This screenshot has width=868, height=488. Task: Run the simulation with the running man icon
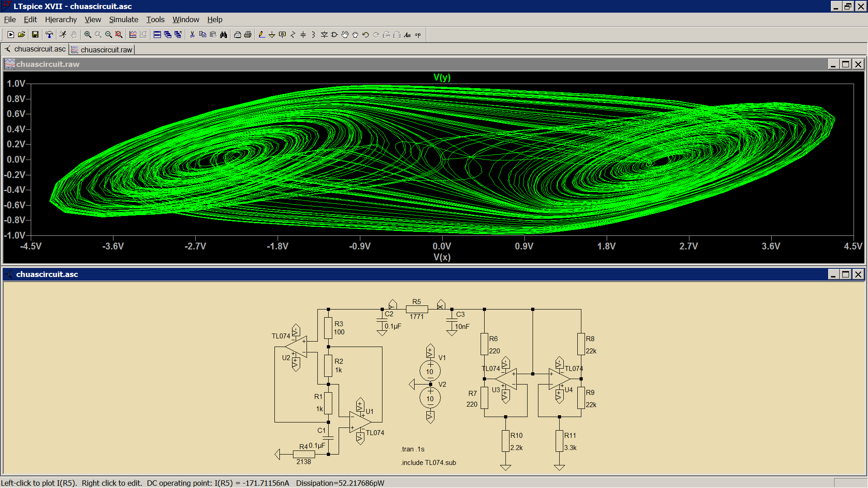(x=63, y=34)
